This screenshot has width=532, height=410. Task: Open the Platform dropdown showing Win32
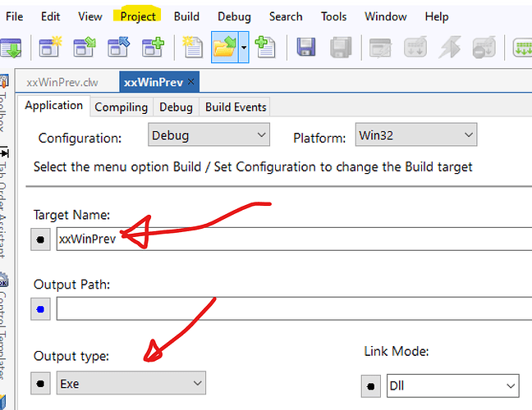point(415,135)
